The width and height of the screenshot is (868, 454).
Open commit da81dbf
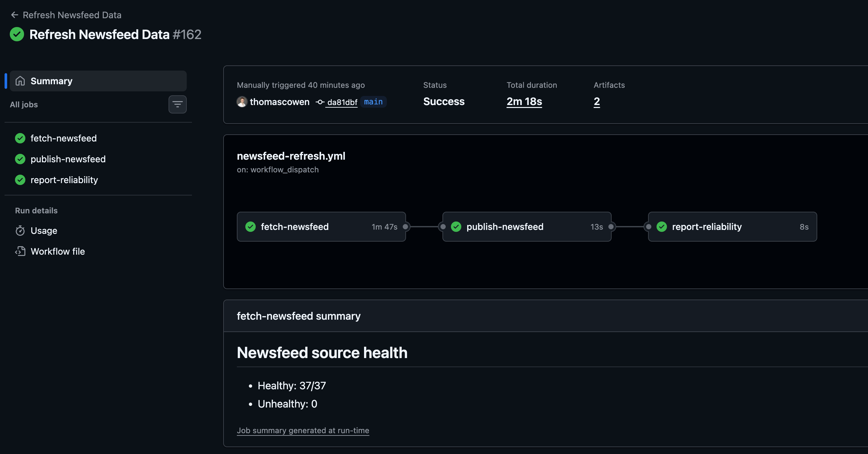click(342, 102)
